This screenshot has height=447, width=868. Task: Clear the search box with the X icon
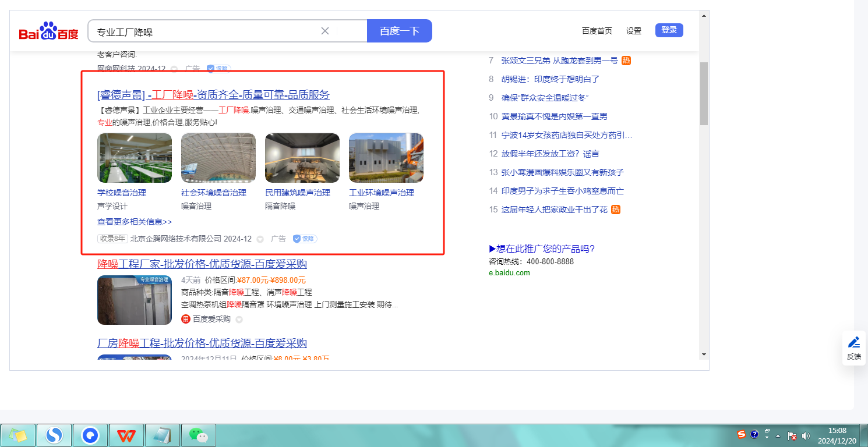click(325, 31)
